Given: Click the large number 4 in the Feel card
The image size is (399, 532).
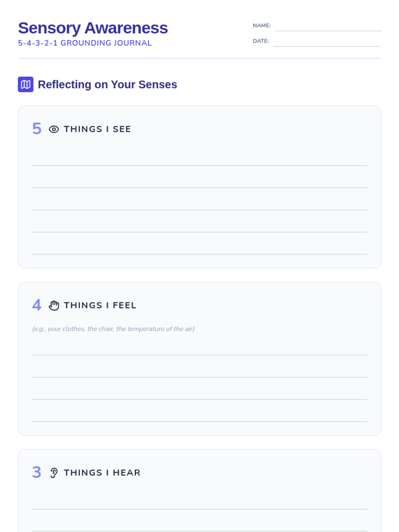Looking at the screenshot, I should [37, 305].
